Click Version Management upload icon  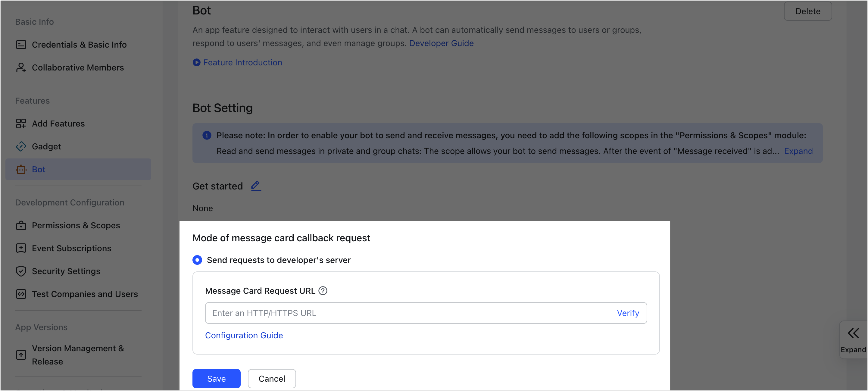[21, 355]
